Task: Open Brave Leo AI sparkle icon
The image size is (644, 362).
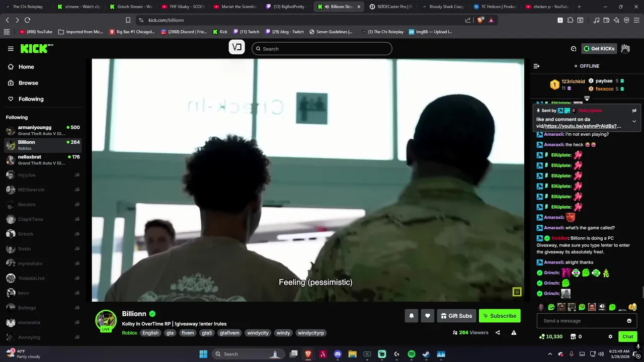Action: point(616,20)
